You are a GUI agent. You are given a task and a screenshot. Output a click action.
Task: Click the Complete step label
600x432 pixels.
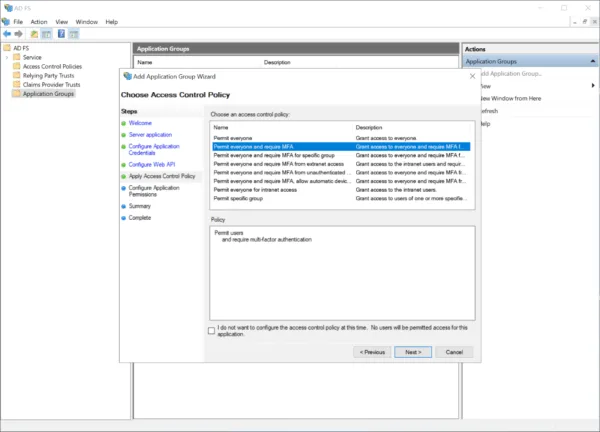[140, 218]
